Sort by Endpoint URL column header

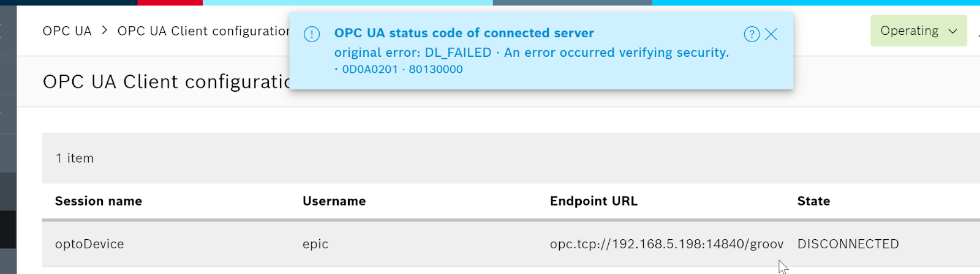click(x=594, y=201)
